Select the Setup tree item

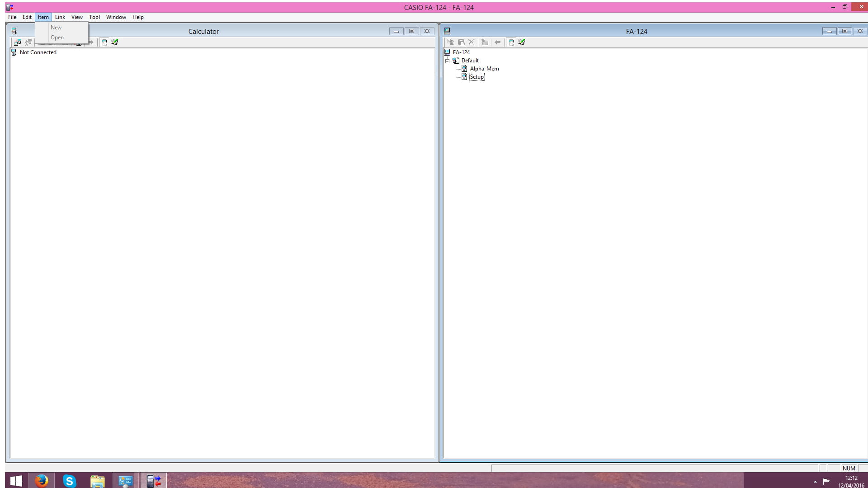tap(476, 77)
